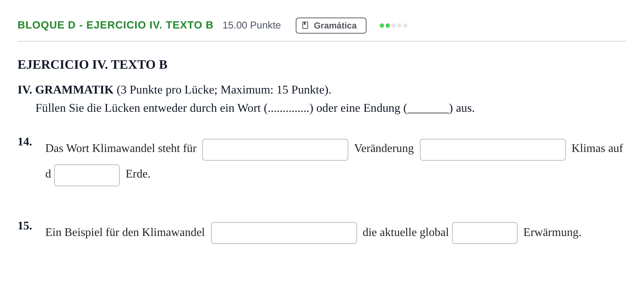Click the second green difficulty dot
This screenshot has width=644, height=282.
tap(388, 26)
